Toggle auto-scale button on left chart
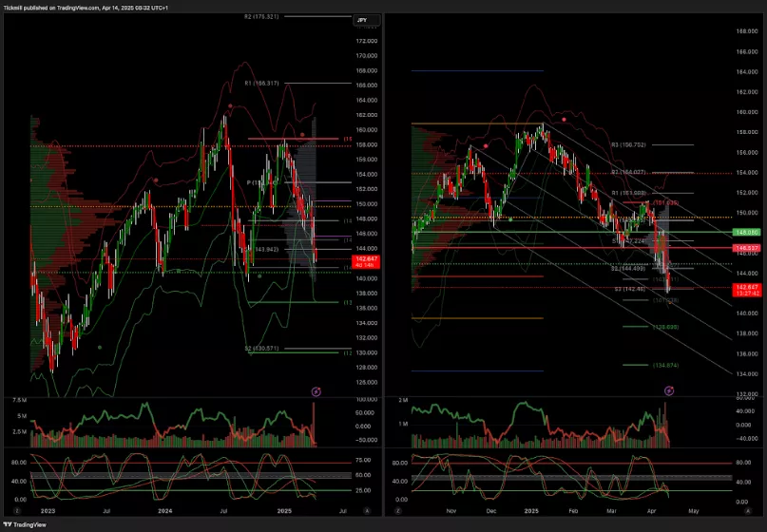Image resolution: width=767 pixels, height=532 pixels. click(368, 510)
